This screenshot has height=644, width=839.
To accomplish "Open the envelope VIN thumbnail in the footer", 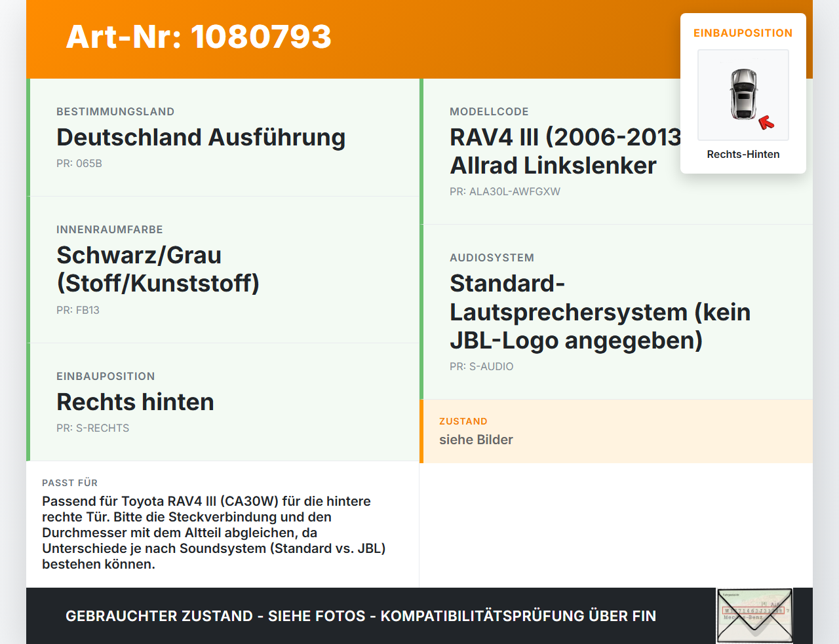I will (754, 616).
